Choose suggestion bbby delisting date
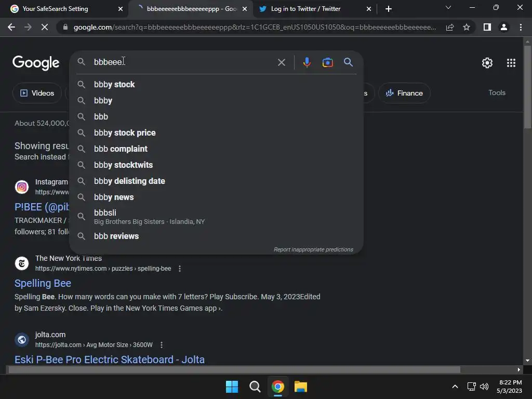This screenshot has width=532, height=399. [x=216, y=181]
